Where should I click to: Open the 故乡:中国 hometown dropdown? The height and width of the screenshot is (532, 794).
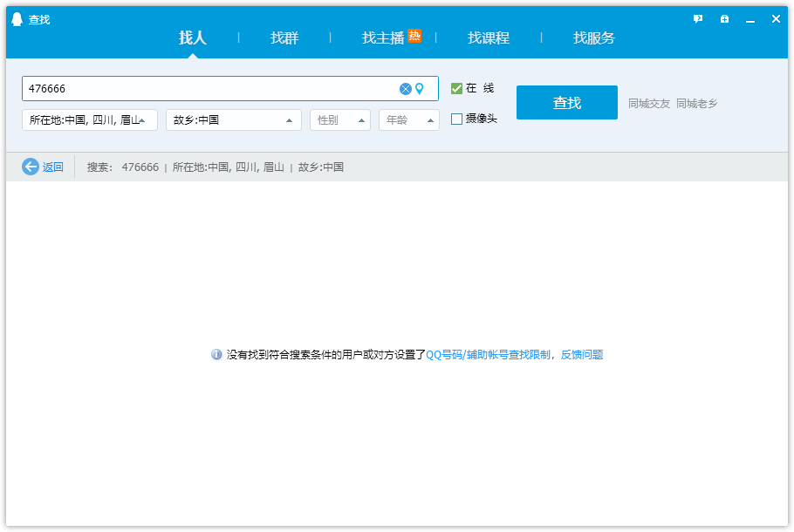[x=233, y=119]
